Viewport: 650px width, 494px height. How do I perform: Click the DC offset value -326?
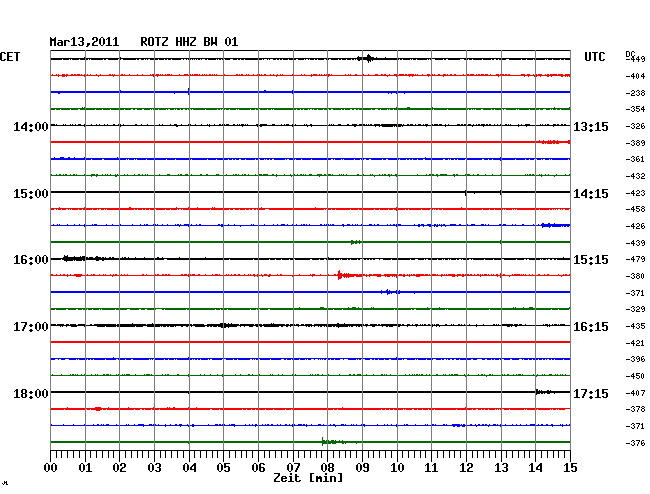click(635, 126)
